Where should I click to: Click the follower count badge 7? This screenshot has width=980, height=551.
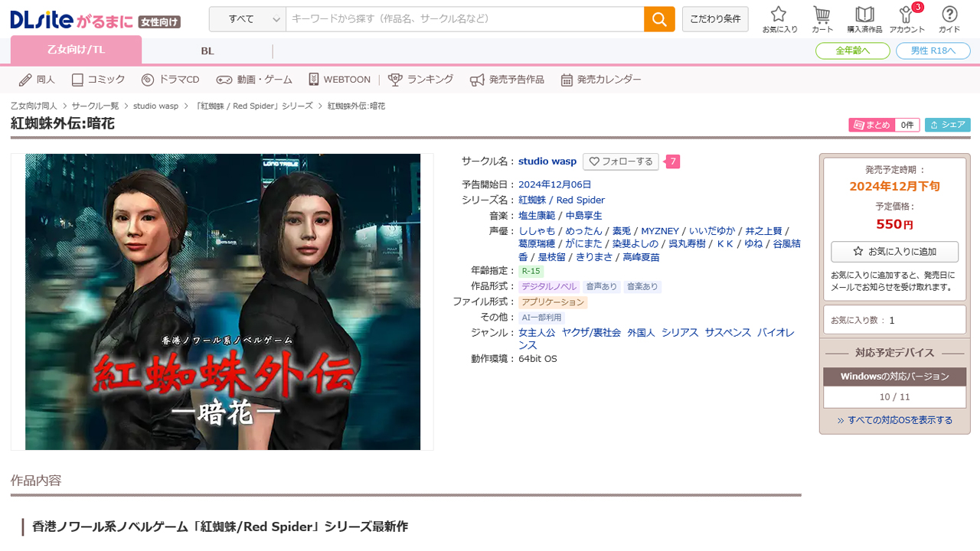tap(672, 161)
